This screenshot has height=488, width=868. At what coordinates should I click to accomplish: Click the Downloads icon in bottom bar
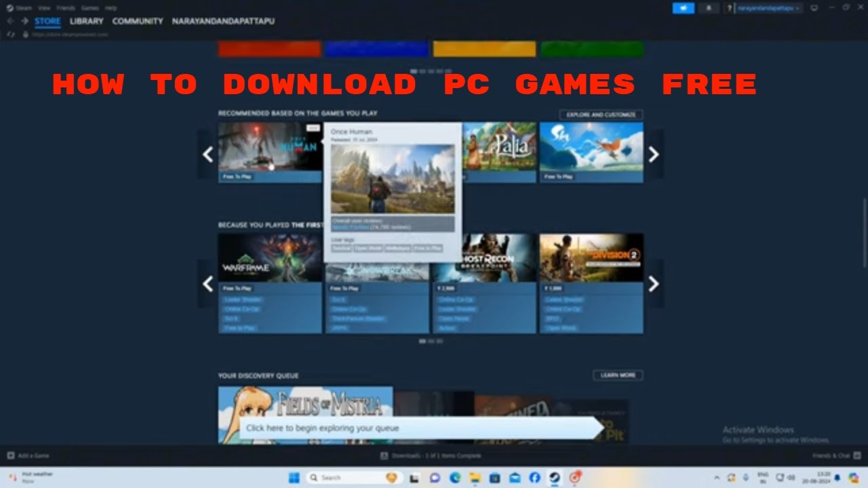(384, 455)
